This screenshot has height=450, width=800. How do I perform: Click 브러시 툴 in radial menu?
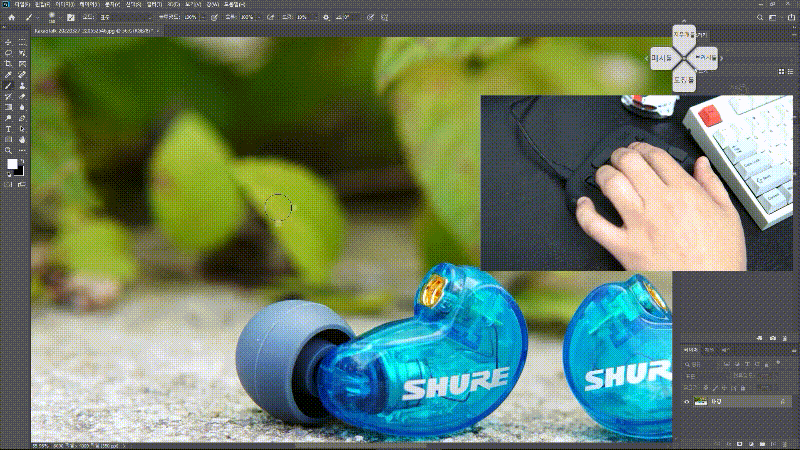click(x=706, y=58)
